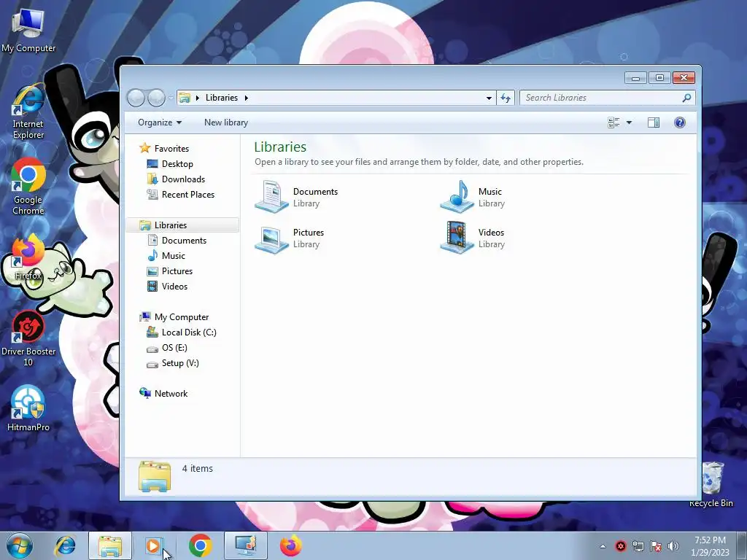Open the Pictures library icon in main pane

point(271,238)
